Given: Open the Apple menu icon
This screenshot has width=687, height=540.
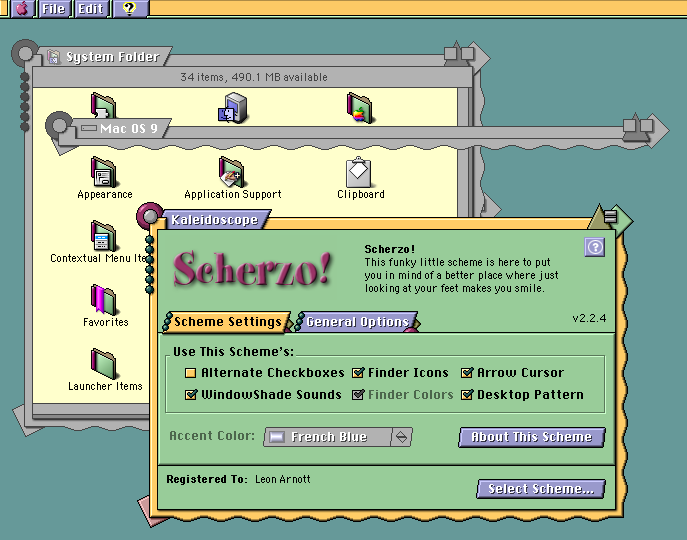Looking at the screenshot, I should coord(21,9).
